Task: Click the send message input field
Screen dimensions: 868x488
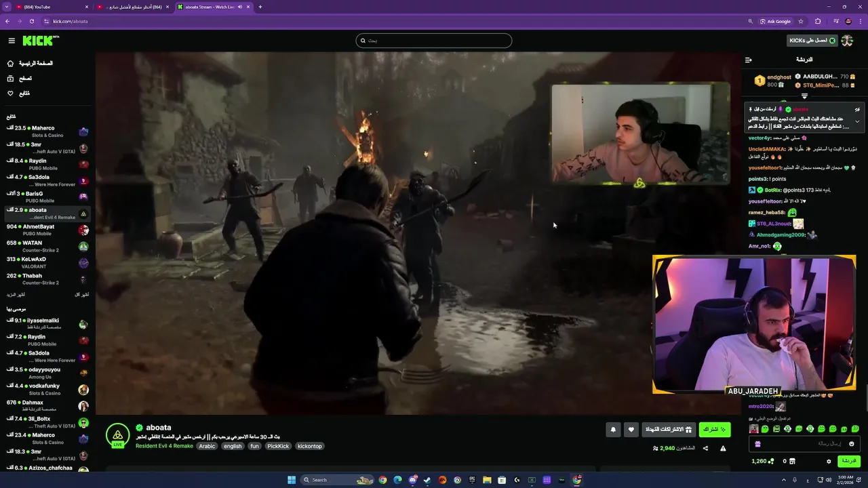Action: (805, 444)
